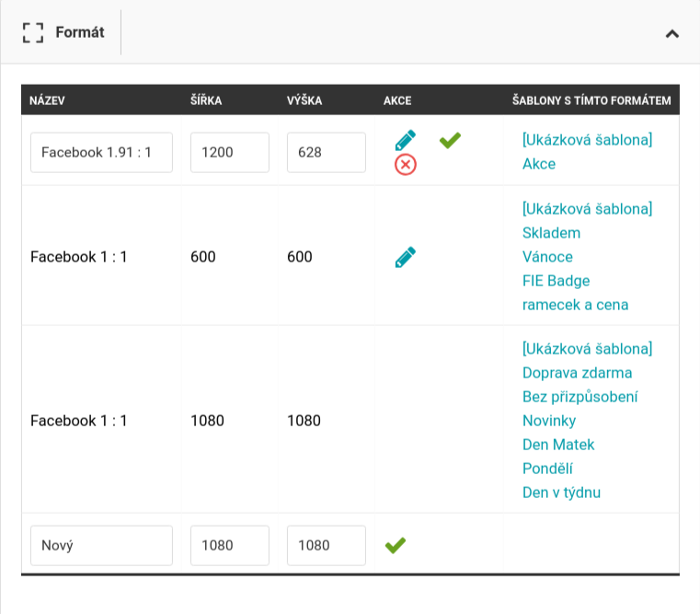Click the height field showing 628
Viewport: 700px width, 614px height.
[x=327, y=153]
